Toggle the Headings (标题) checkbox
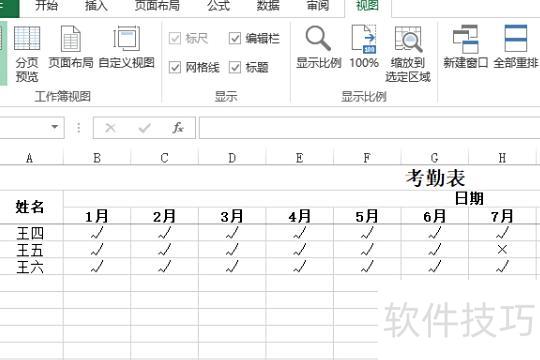540x360 pixels. pos(235,67)
